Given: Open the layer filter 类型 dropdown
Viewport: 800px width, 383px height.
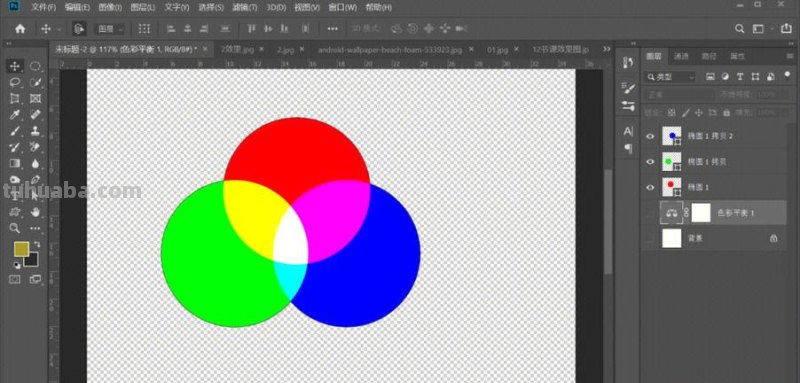Looking at the screenshot, I should [670, 77].
